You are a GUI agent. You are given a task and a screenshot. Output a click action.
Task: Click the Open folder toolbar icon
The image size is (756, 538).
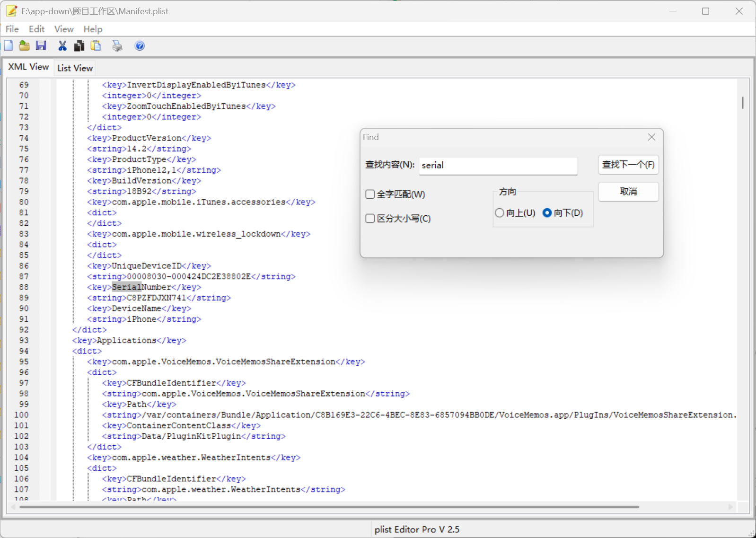click(24, 46)
